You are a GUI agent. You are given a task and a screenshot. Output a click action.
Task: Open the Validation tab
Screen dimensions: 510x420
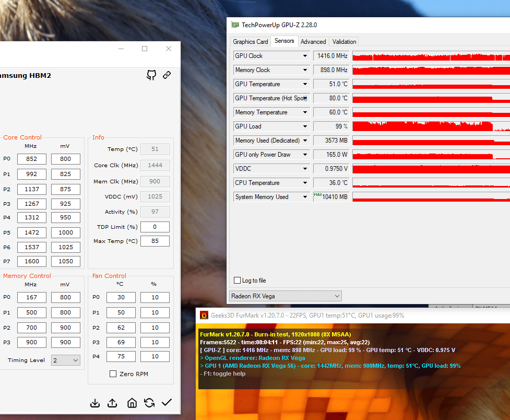click(344, 42)
